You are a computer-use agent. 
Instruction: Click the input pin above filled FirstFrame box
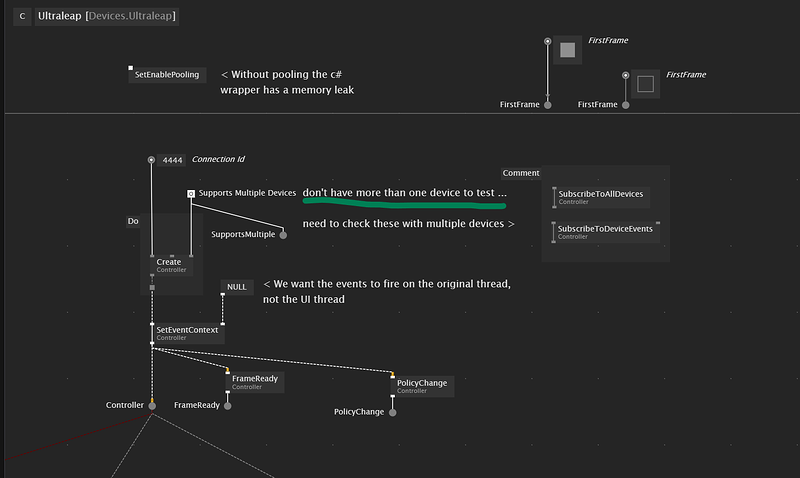[x=547, y=41]
